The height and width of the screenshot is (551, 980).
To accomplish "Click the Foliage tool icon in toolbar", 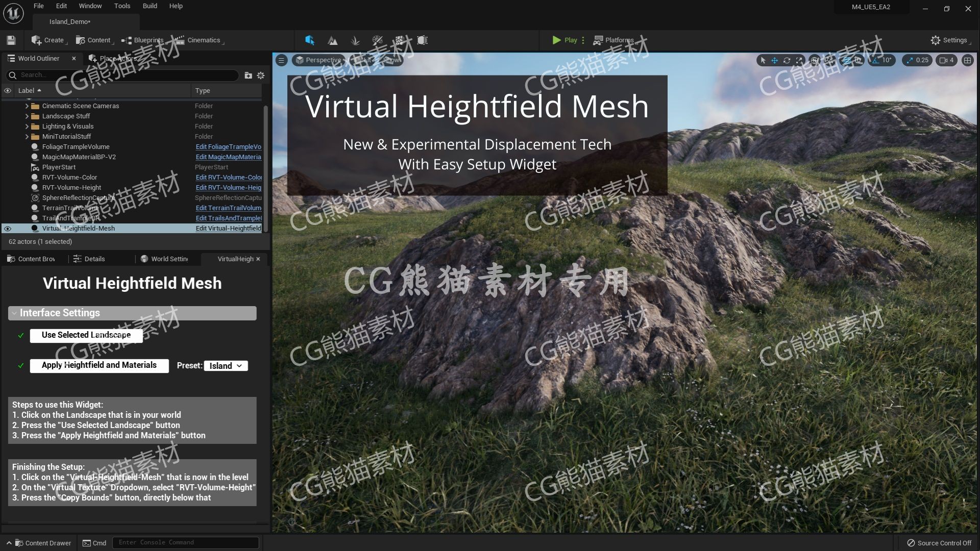I will [355, 40].
